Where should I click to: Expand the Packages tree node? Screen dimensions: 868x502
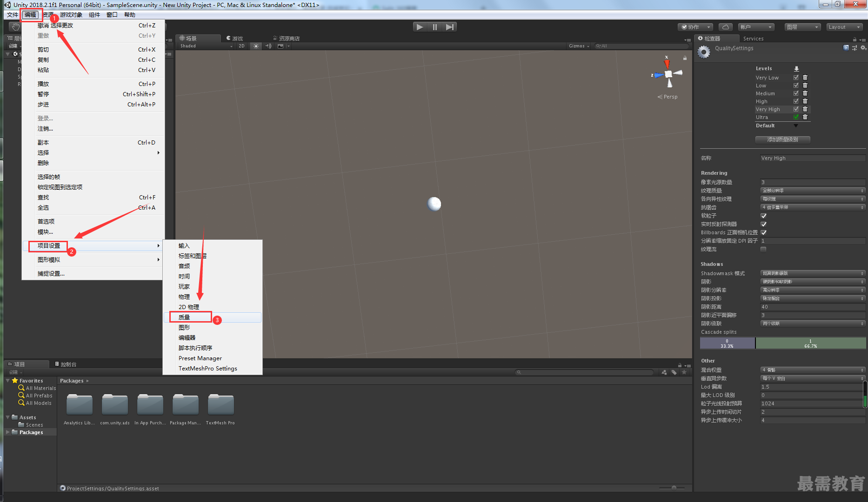(x=8, y=432)
